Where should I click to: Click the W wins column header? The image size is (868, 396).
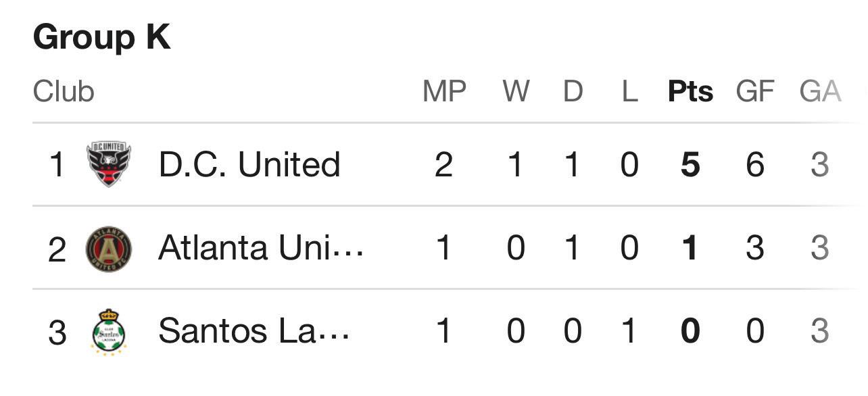(x=516, y=91)
